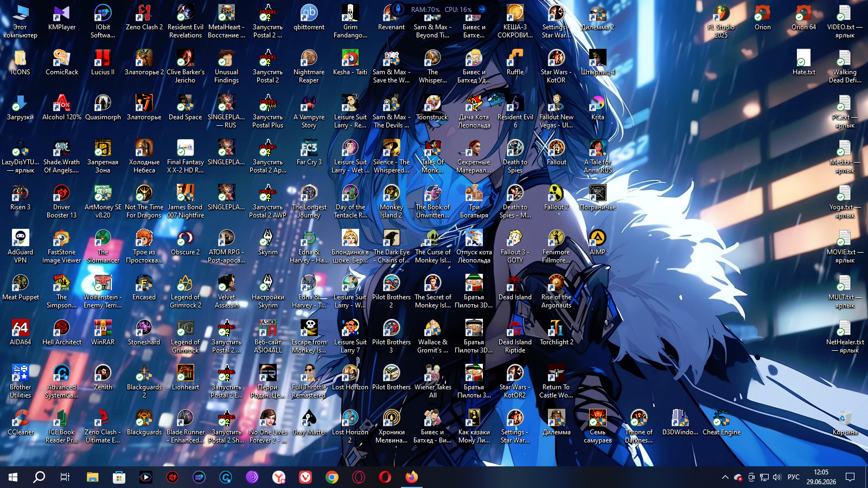Open the Hate.txt file
The width and height of the screenshot is (868, 488).
pos(804,62)
